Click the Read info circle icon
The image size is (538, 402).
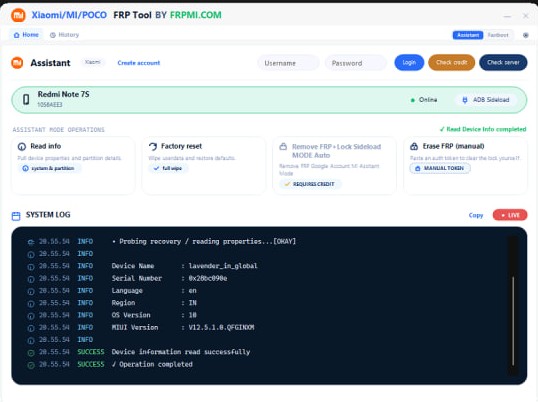click(x=22, y=146)
